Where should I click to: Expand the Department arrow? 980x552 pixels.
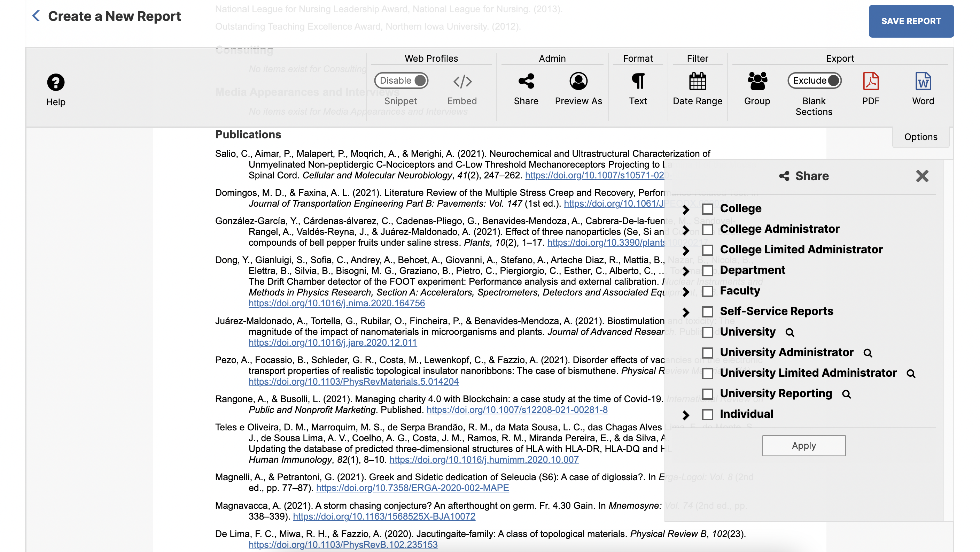click(x=686, y=271)
